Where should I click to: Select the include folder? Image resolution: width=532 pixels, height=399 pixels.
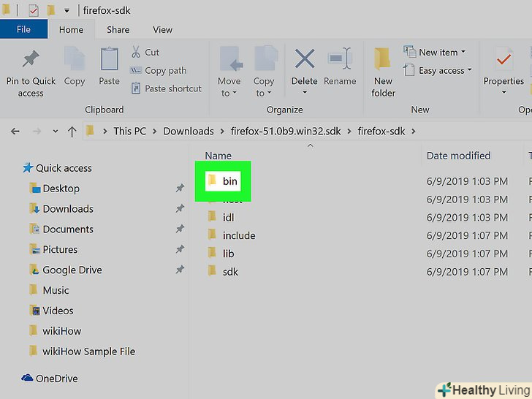(x=232, y=235)
